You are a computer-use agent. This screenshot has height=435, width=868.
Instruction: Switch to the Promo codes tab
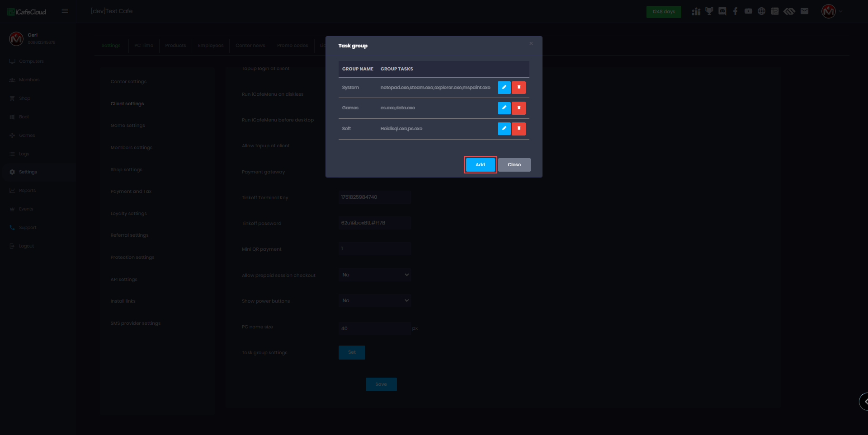click(x=292, y=46)
